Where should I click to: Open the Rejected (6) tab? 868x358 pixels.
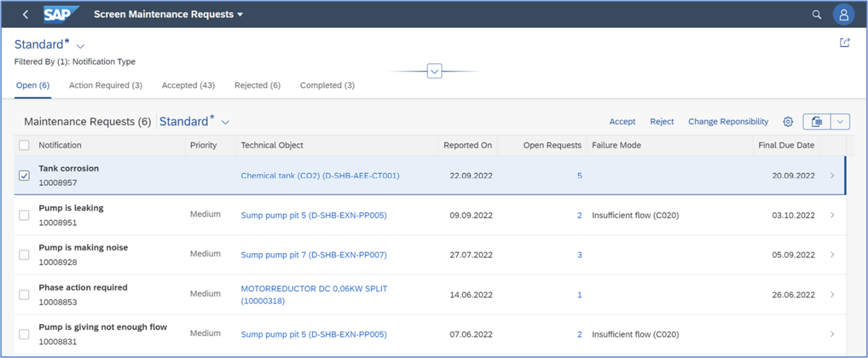[x=257, y=85]
